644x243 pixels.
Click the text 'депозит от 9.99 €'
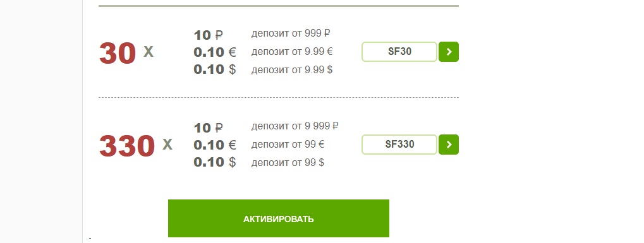click(x=292, y=52)
